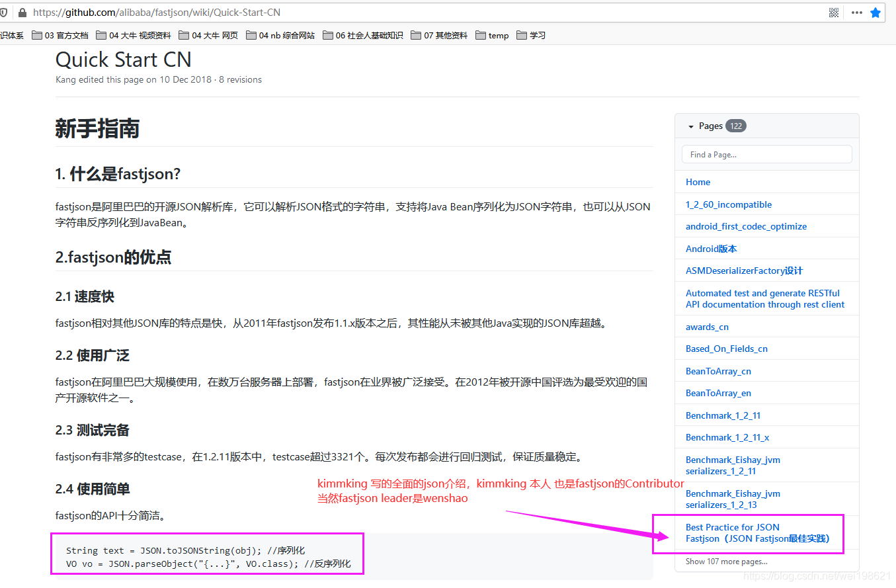Click the lock icon in address bar
The height and width of the screenshot is (588, 896).
23,13
